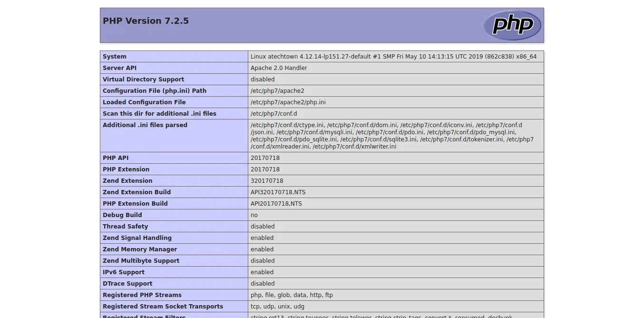Select the parsed ini files list value
The height and width of the screenshot is (318, 644).
tap(392, 136)
